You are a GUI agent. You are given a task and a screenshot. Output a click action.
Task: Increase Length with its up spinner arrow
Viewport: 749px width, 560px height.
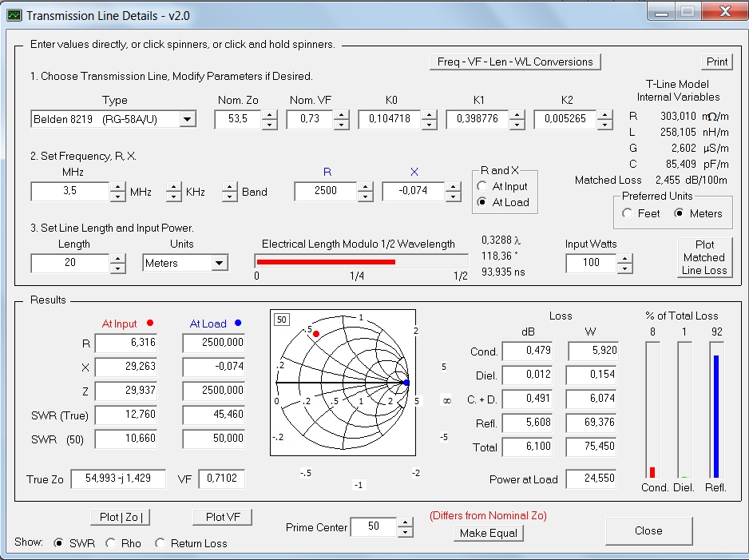pos(117,258)
